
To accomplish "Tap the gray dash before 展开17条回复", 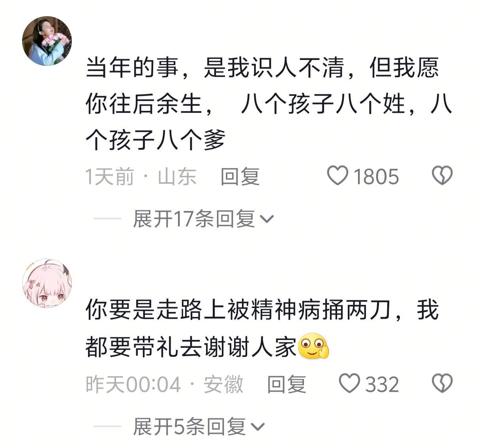I will point(107,218).
